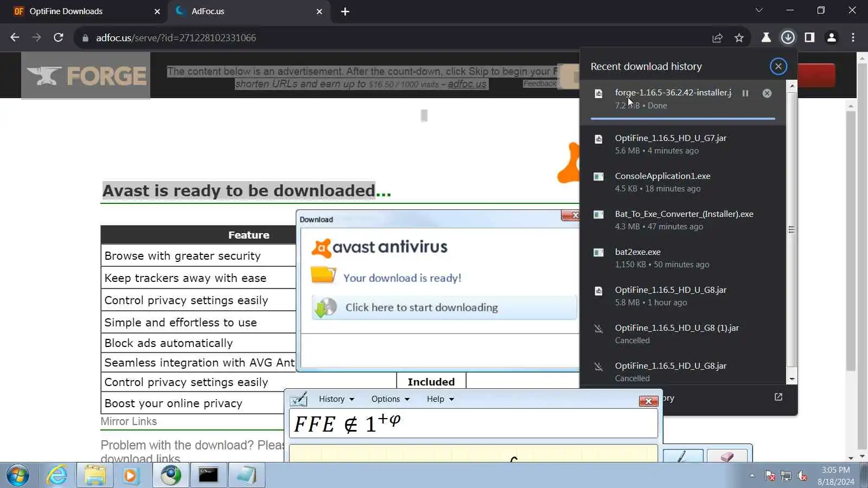
Task: Close the Recent download history panel
Action: pyautogui.click(x=778, y=66)
